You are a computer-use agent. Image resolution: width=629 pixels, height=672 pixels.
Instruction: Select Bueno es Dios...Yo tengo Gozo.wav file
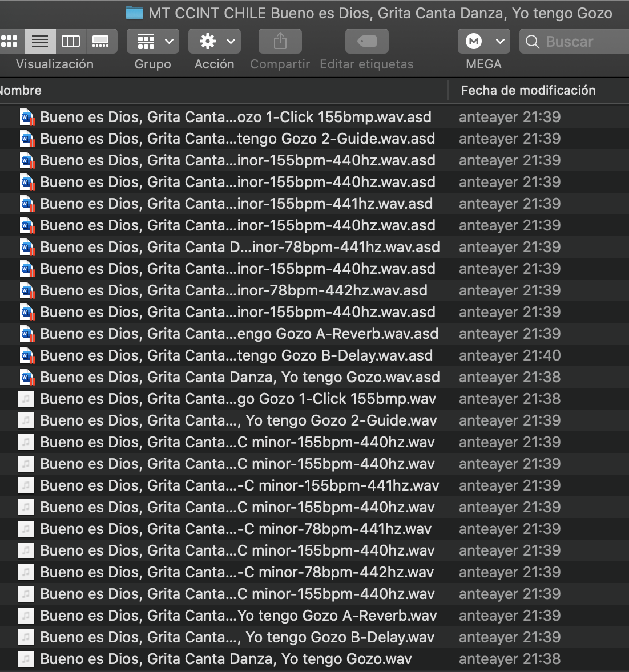tap(314, 659)
